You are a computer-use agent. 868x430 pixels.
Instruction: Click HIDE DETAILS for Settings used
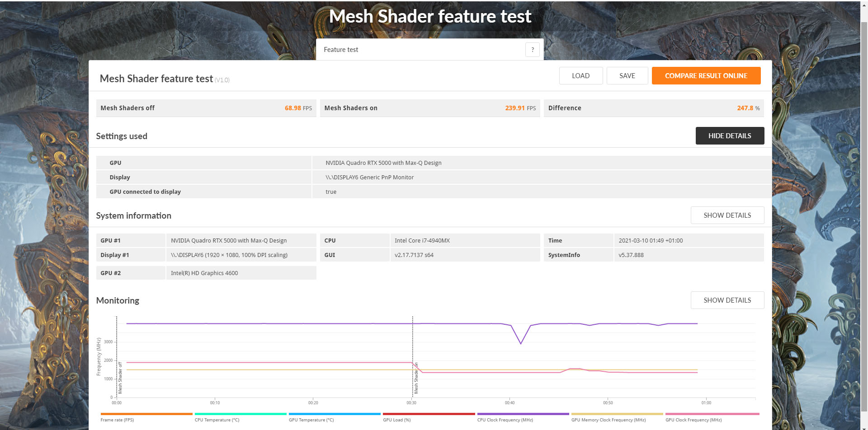(730, 136)
